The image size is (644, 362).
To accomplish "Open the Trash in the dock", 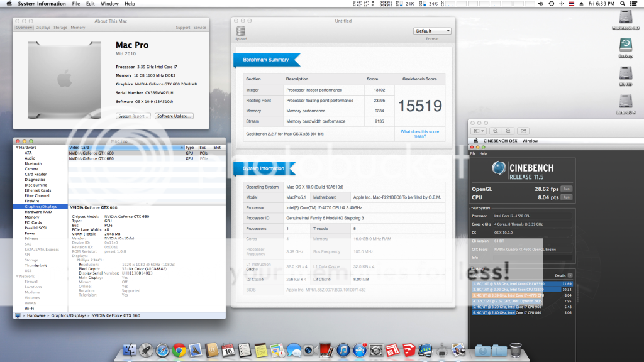I will coord(514,350).
